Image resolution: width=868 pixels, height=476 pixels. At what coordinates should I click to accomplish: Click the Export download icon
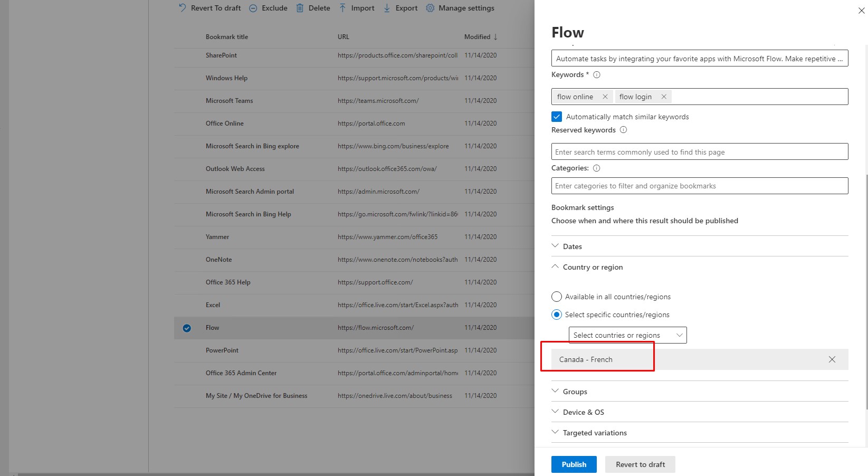click(x=387, y=8)
